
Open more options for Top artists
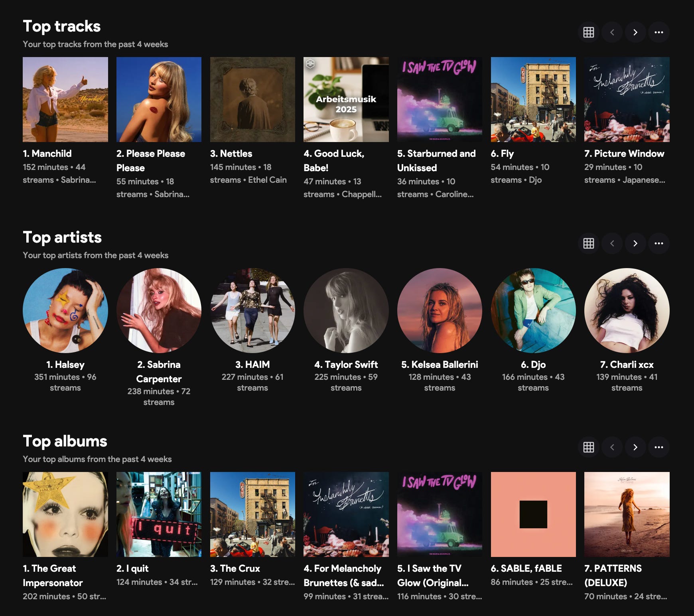tap(659, 243)
